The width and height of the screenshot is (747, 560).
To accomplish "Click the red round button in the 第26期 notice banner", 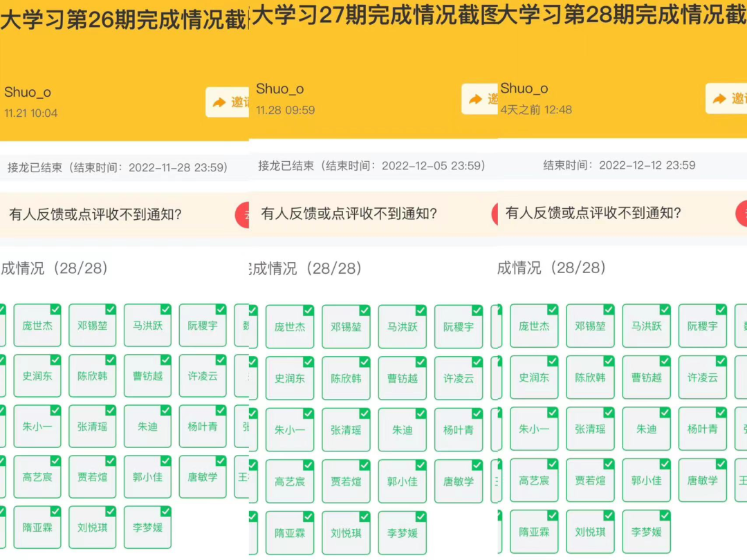I will 243,214.
